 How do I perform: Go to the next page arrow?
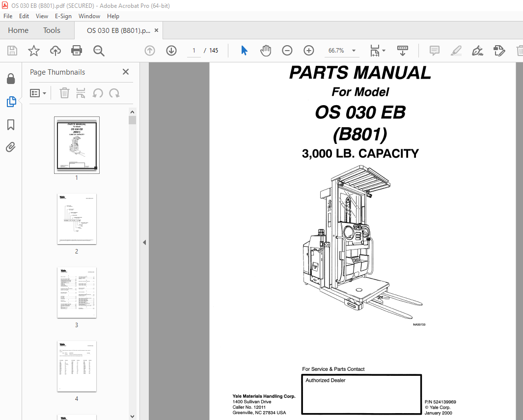click(171, 51)
